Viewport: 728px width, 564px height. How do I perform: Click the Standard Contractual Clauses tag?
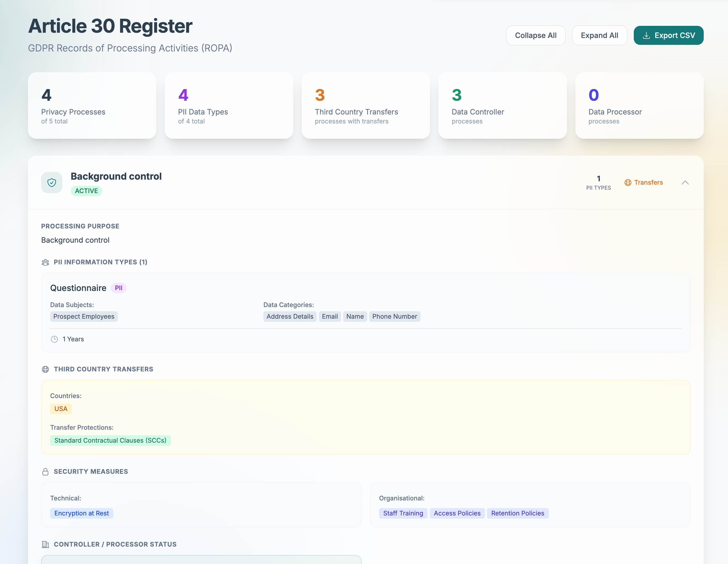[x=110, y=440]
